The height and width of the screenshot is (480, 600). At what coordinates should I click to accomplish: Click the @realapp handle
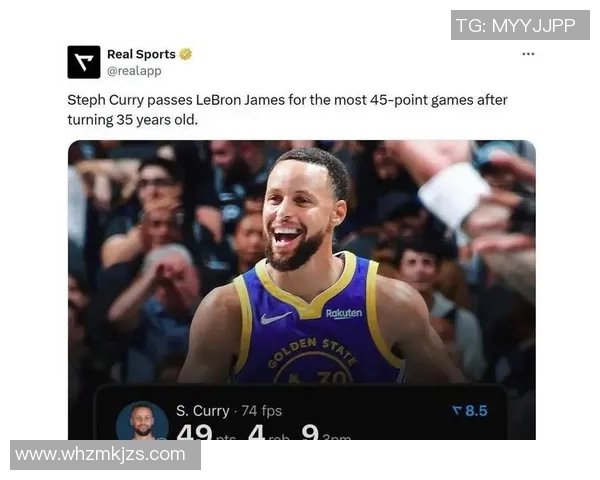click(134, 71)
